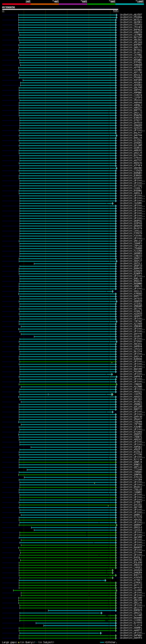
Task: Click the green ~80% identity legend segment
Action: (101, 4)
